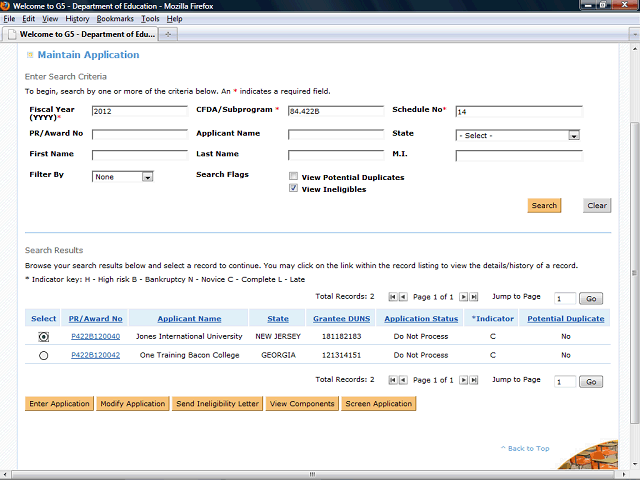Click first-page icon in top pagination
Screen dimensions: 640x480
pos(392,297)
